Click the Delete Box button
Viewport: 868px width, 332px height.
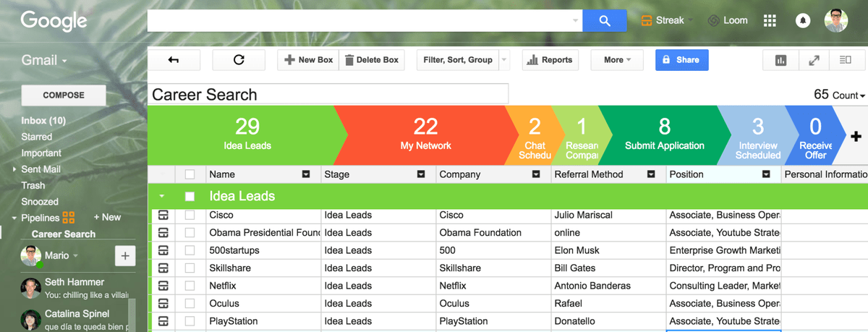371,60
